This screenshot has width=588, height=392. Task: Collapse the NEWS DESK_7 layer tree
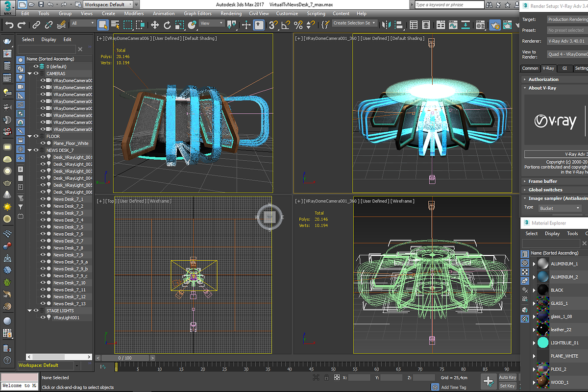click(29, 150)
